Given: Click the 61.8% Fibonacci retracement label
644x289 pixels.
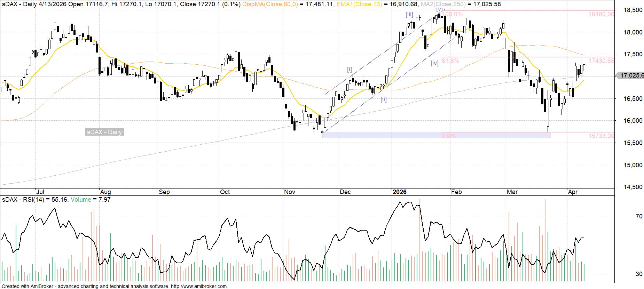Looking at the screenshot, I should pyautogui.click(x=450, y=61).
